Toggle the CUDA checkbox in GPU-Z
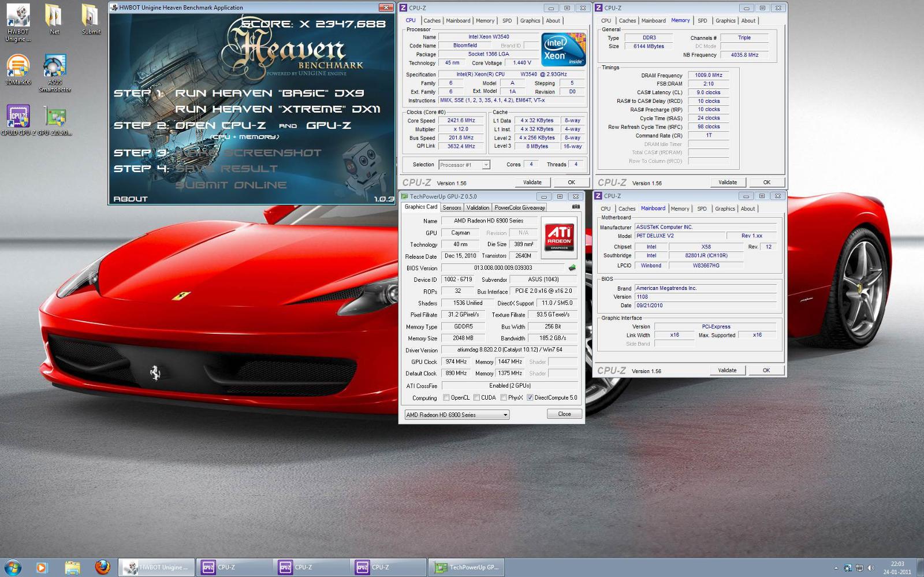This screenshot has height=577, width=924. [x=476, y=397]
